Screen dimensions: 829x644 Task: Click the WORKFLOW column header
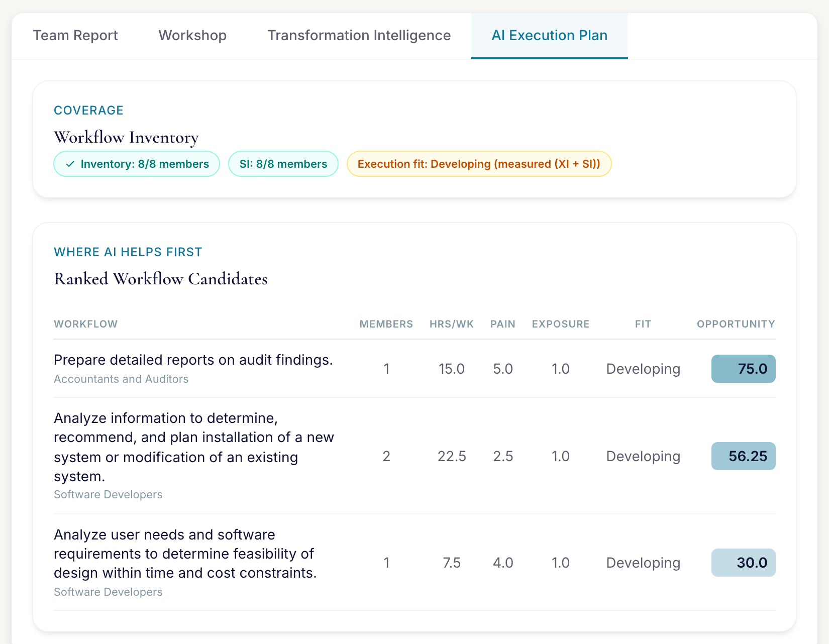tap(85, 324)
